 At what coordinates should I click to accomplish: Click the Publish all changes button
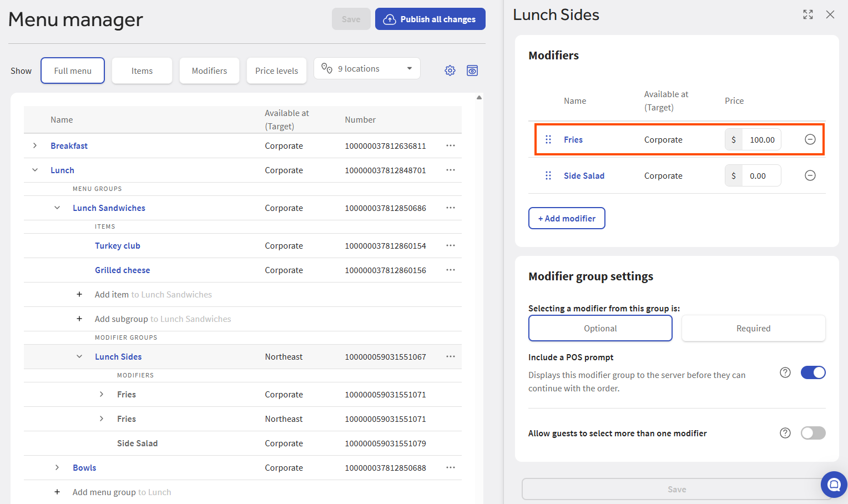click(x=430, y=19)
